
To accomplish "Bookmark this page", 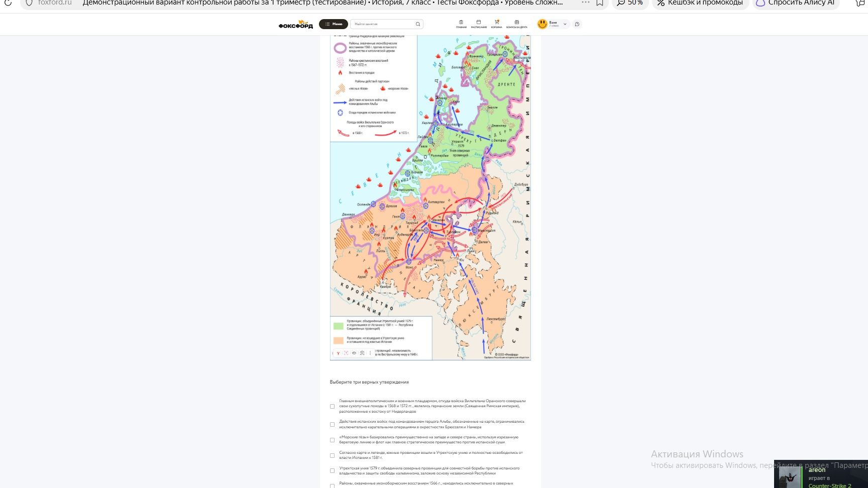I will coord(600,3).
